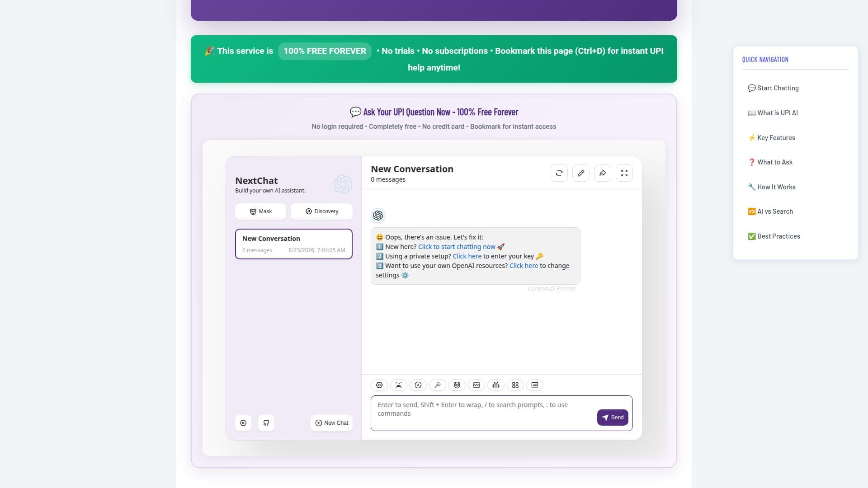Go to AI vs Search section
The image size is (868, 488).
pos(770,211)
